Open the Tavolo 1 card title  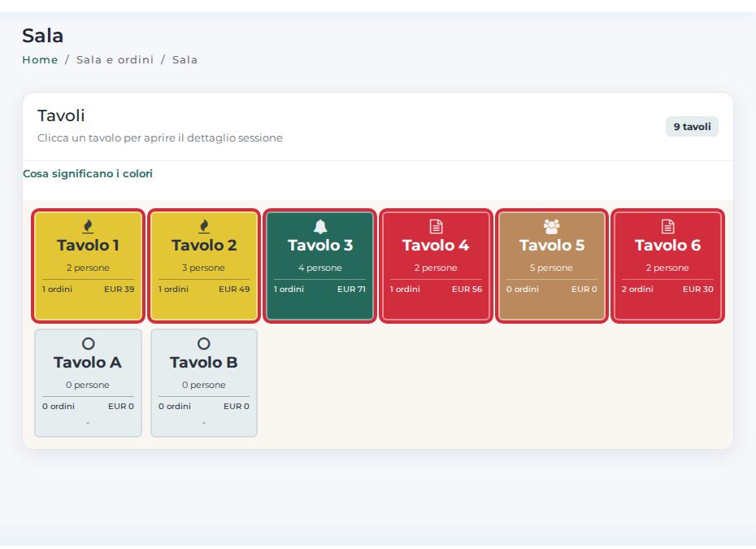click(88, 245)
